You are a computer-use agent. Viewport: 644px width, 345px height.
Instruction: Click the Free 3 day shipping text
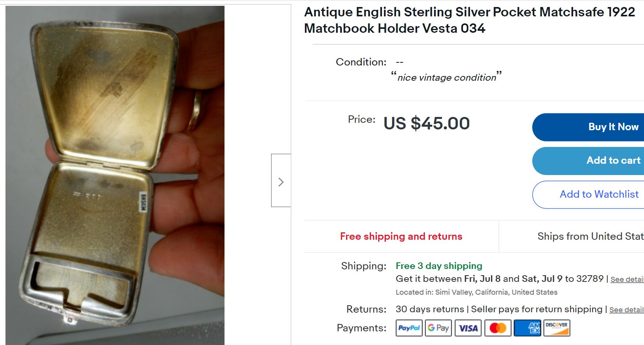coord(439,266)
